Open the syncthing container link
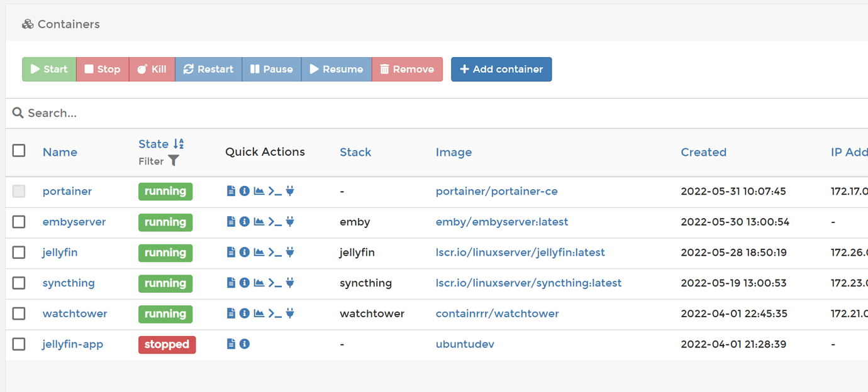Viewport: 868px width, 392px height. [x=69, y=283]
